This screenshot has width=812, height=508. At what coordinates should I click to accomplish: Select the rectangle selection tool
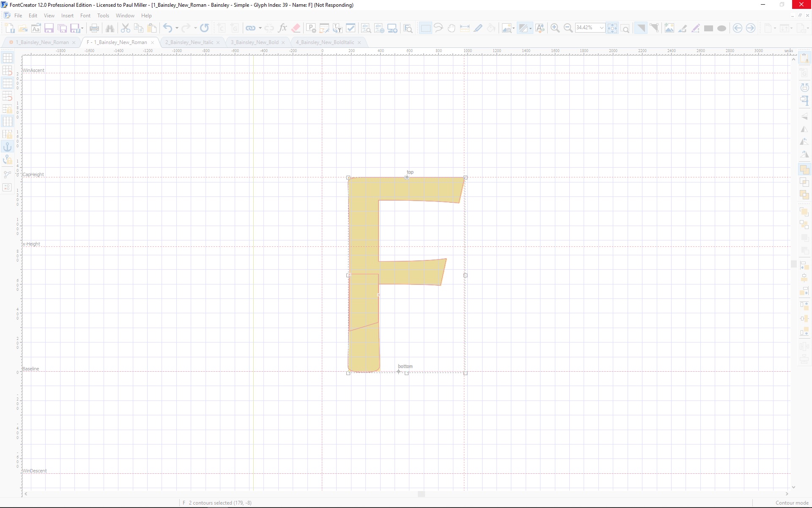coord(425,28)
